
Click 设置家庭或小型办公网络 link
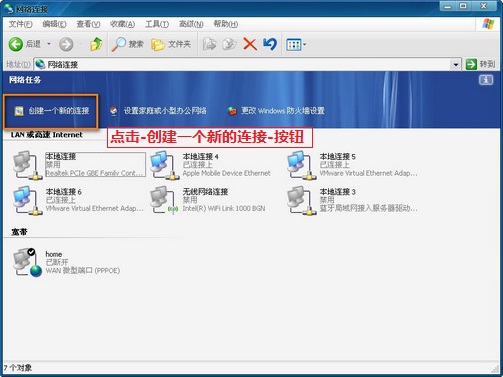coord(165,111)
